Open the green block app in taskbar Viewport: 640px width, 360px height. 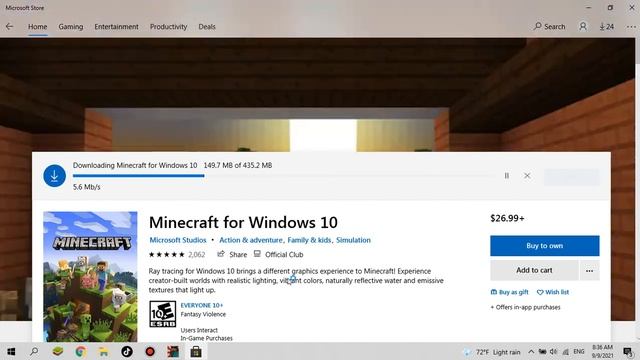click(58, 351)
